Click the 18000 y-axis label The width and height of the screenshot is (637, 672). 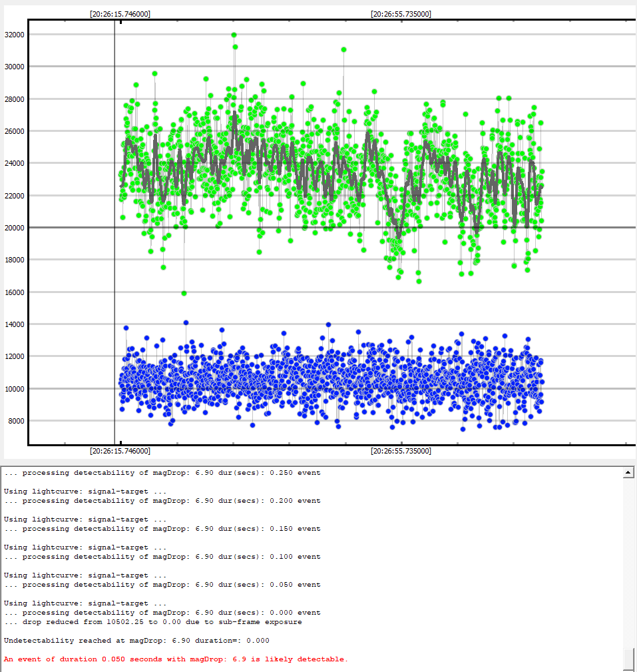click(x=15, y=260)
